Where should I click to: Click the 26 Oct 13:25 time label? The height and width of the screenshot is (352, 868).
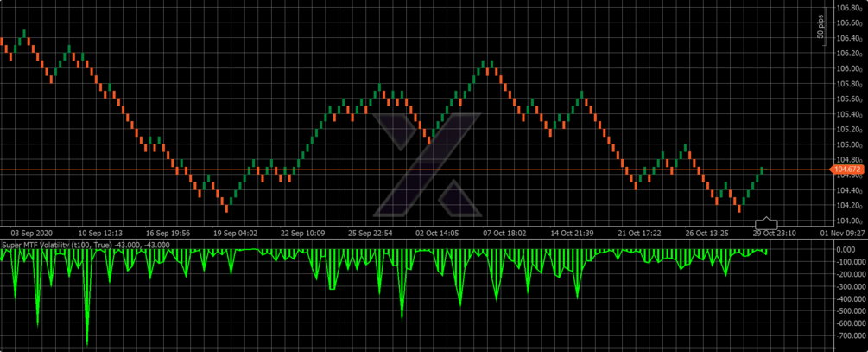(706, 234)
